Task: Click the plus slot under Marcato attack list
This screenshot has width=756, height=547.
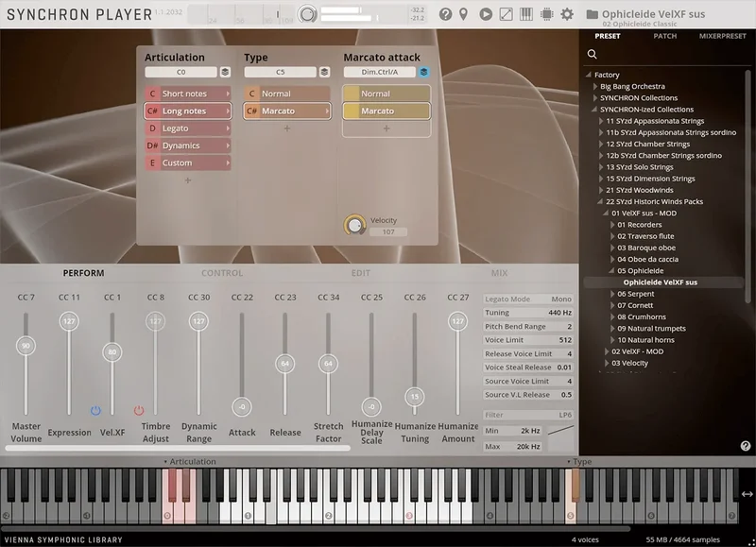Action: (x=387, y=128)
